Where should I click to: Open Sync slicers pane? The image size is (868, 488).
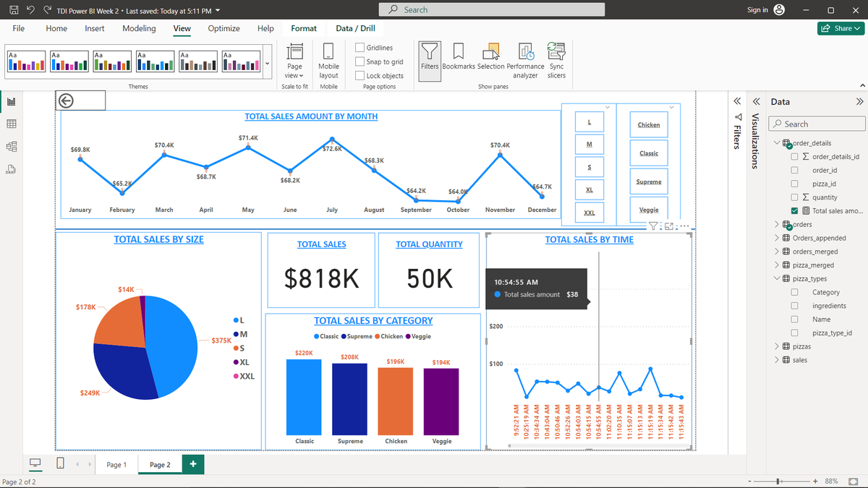[556, 61]
